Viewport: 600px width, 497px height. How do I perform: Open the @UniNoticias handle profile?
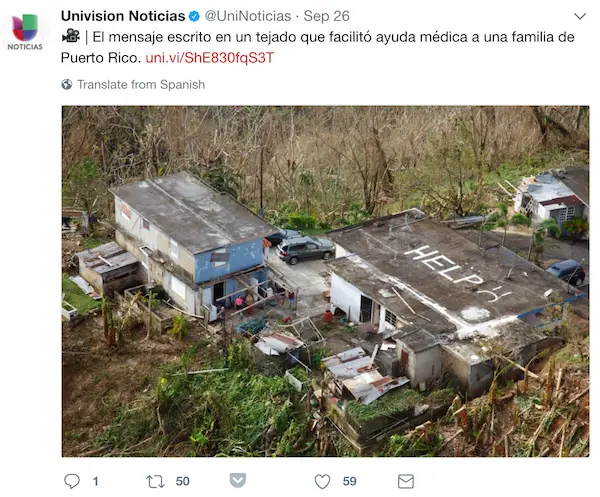pos(248,16)
